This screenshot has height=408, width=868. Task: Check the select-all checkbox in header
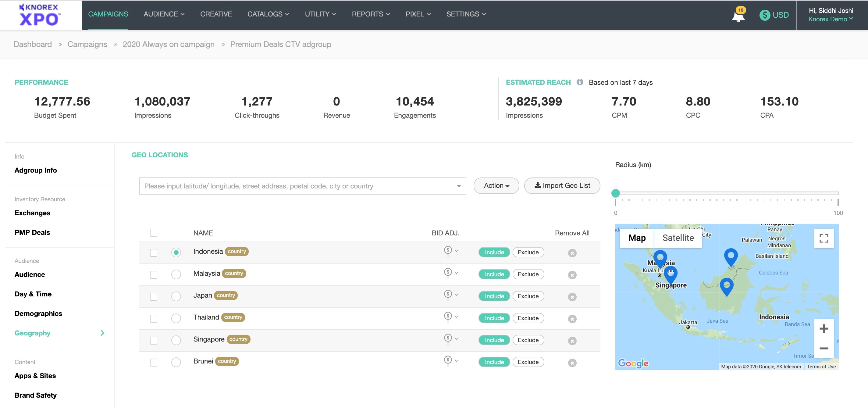[154, 233]
